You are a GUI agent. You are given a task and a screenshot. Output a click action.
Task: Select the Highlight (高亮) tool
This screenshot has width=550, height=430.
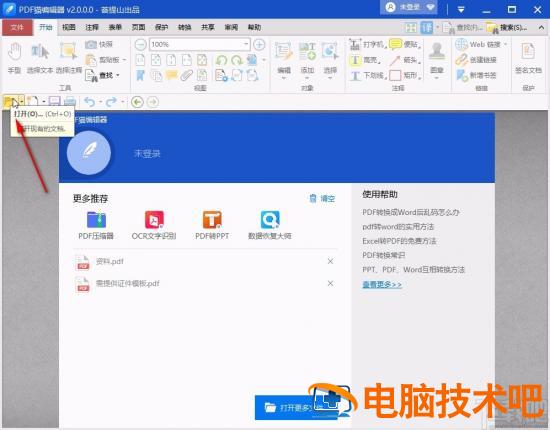pyautogui.click(x=364, y=60)
